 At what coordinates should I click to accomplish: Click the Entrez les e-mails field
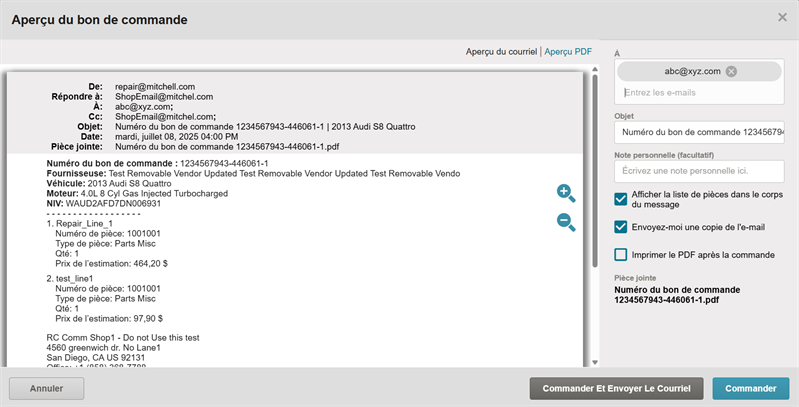click(698, 93)
